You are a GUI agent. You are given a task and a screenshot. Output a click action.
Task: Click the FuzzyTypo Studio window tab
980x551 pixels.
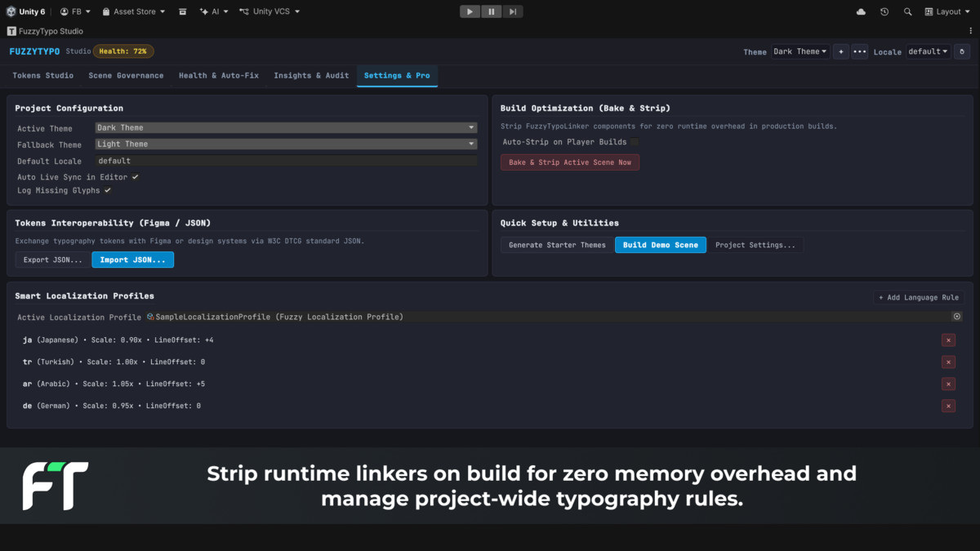(x=46, y=31)
